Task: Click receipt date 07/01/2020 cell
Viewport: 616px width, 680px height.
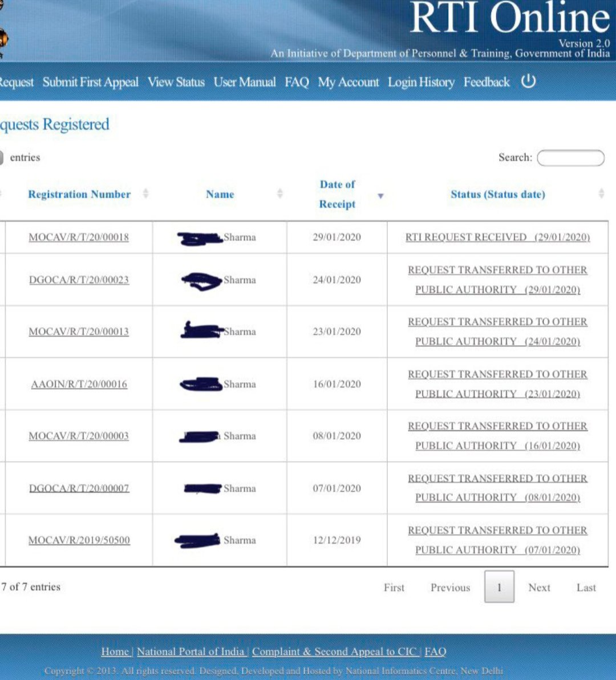Action: [337, 488]
